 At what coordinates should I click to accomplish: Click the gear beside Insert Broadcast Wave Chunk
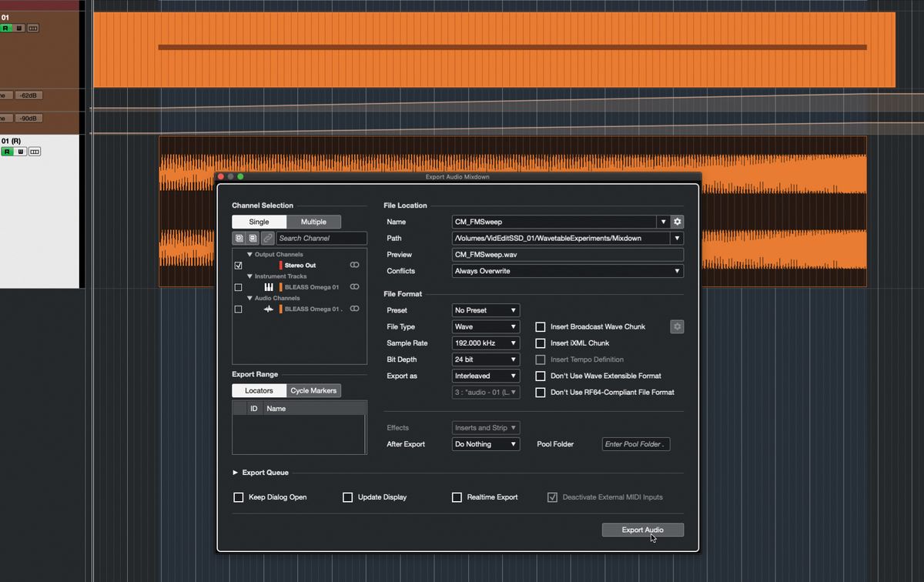click(x=677, y=326)
